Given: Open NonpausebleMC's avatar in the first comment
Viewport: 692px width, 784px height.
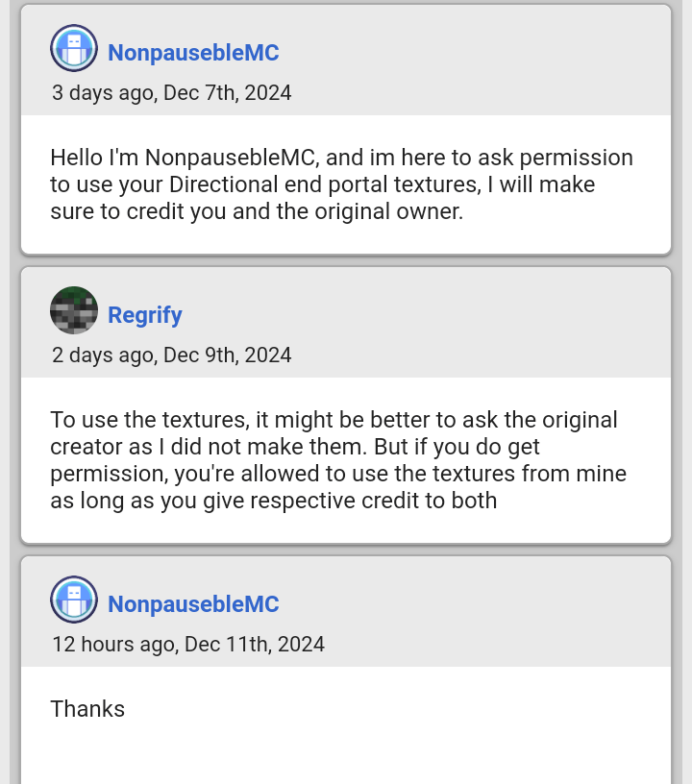Looking at the screenshot, I should [x=74, y=48].
